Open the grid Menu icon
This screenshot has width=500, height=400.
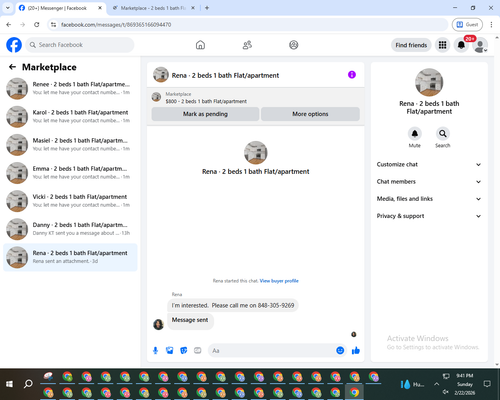click(x=442, y=45)
